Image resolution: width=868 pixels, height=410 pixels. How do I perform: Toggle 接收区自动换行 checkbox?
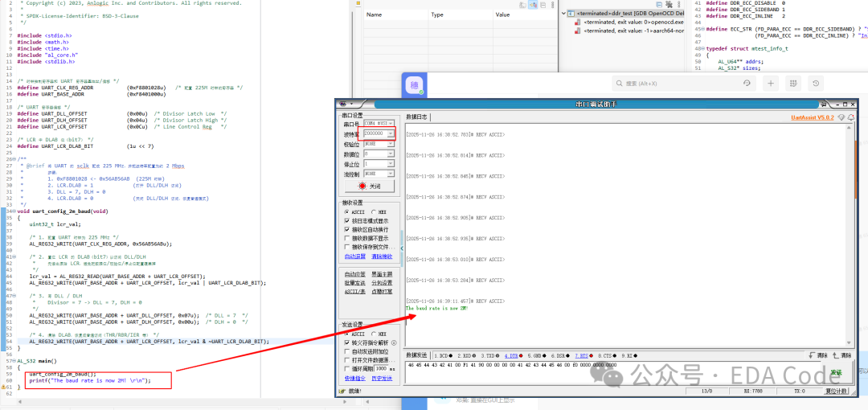pos(347,229)
